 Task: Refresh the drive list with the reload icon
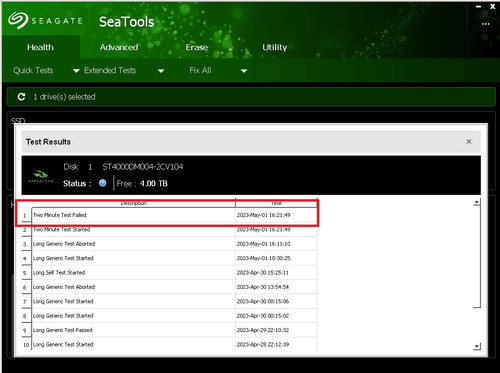click(x=21, y=97)
